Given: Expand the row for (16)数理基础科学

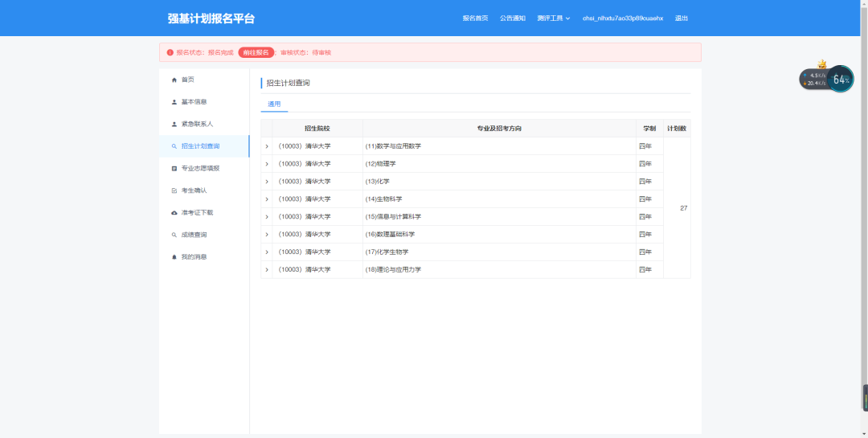Looking at the screenshot, I should point(266,234).
